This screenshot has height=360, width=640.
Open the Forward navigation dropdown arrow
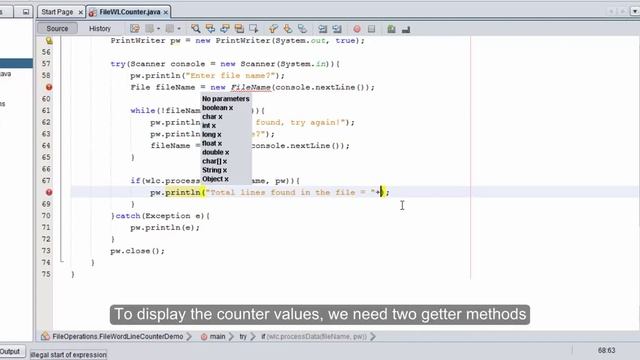[x=179, y=29]
